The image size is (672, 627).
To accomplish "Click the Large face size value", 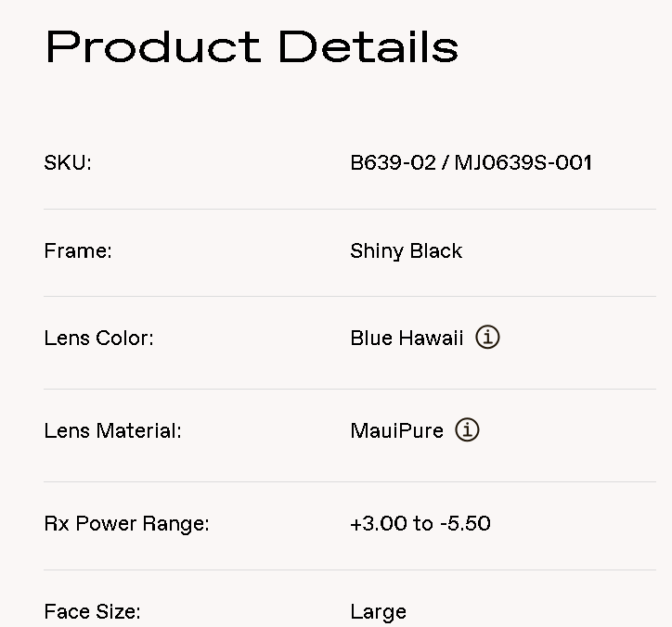I will [x=378, y=612].
